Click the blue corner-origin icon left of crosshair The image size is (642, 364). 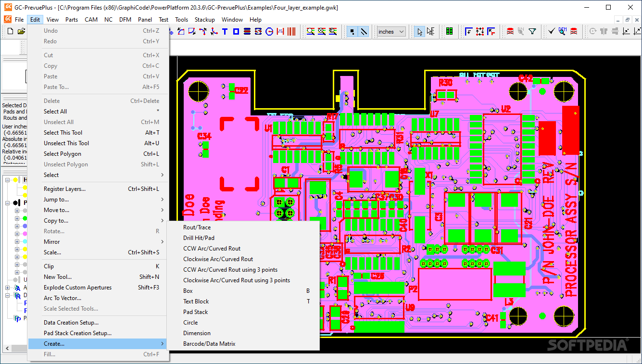pos(469,31)
